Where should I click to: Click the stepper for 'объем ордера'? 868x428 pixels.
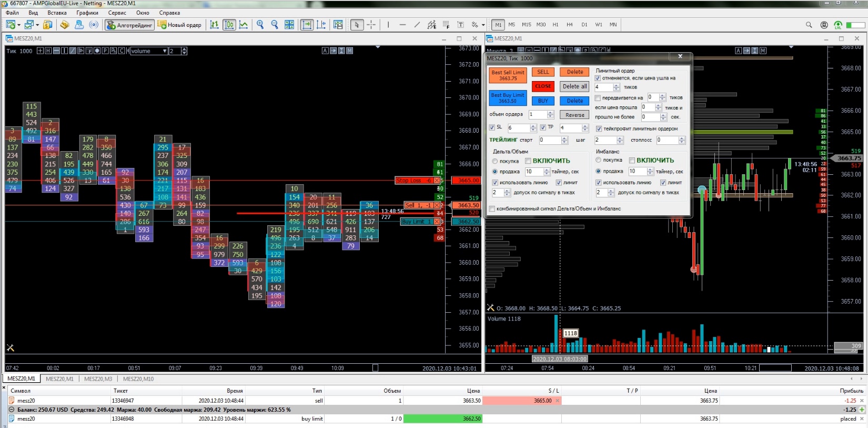[x=550, y=114]
